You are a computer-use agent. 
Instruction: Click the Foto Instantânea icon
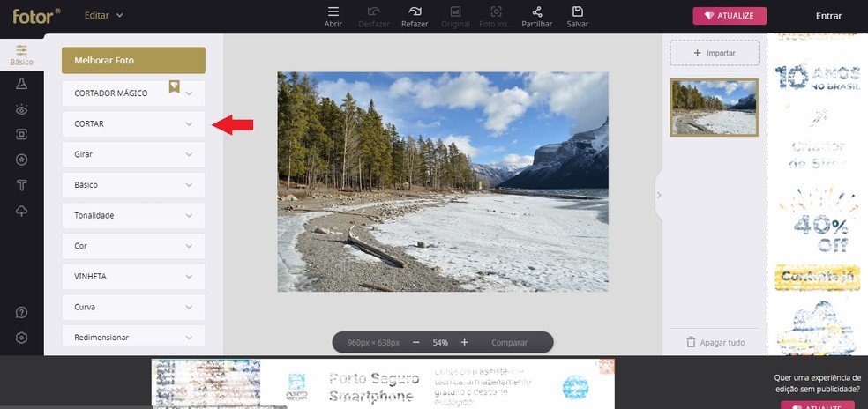point(496,17)
